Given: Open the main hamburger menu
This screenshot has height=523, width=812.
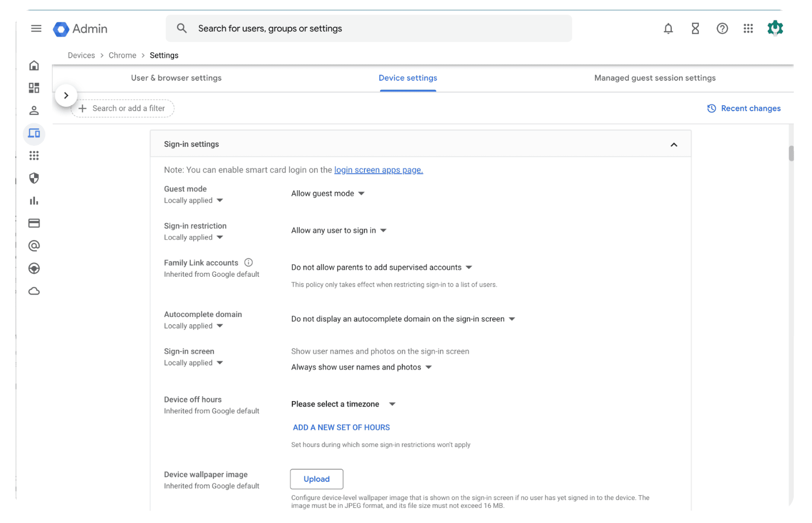Looking at the screenshot, I should (36, 28).
